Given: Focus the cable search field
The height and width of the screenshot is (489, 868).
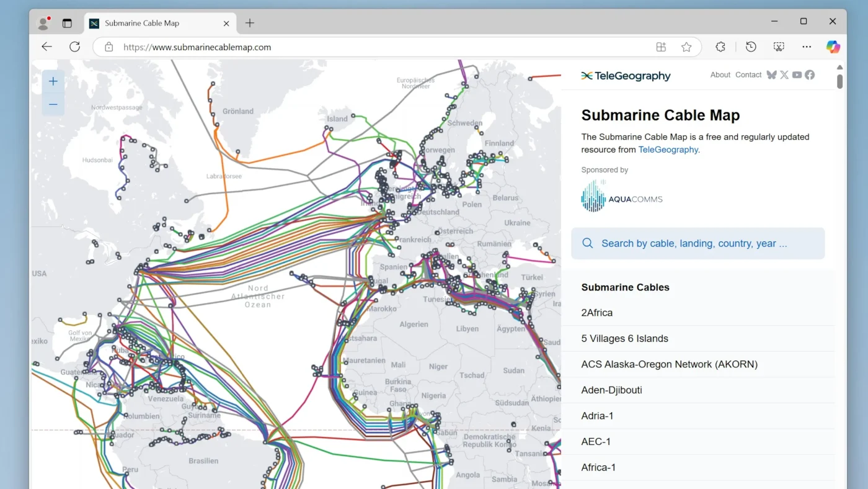Looking at the screenshot, I should [698, 243].
